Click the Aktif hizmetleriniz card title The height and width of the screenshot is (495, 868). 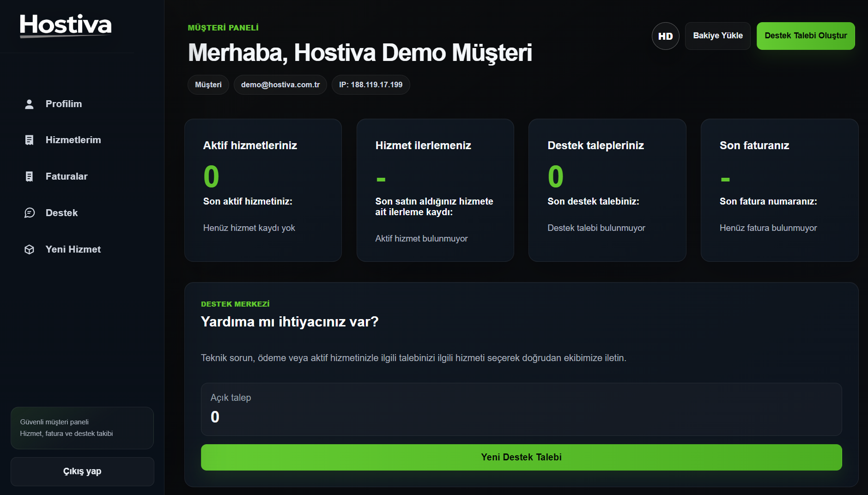point(250,145)
